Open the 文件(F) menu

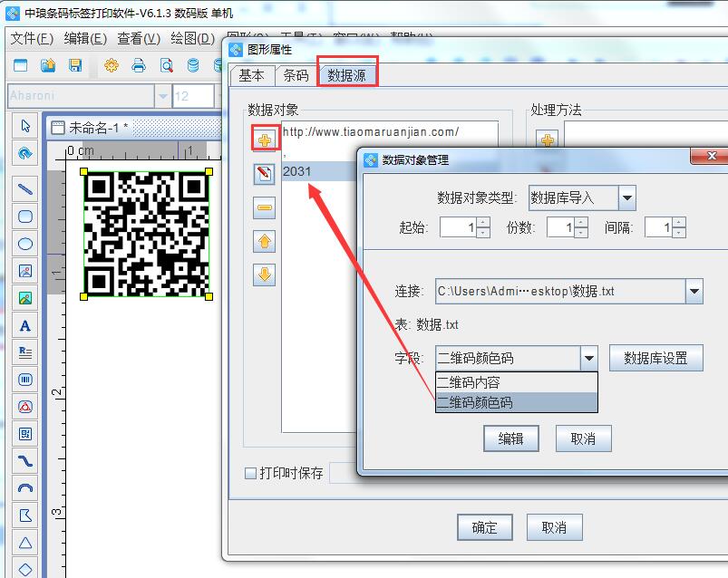point(33,38)
